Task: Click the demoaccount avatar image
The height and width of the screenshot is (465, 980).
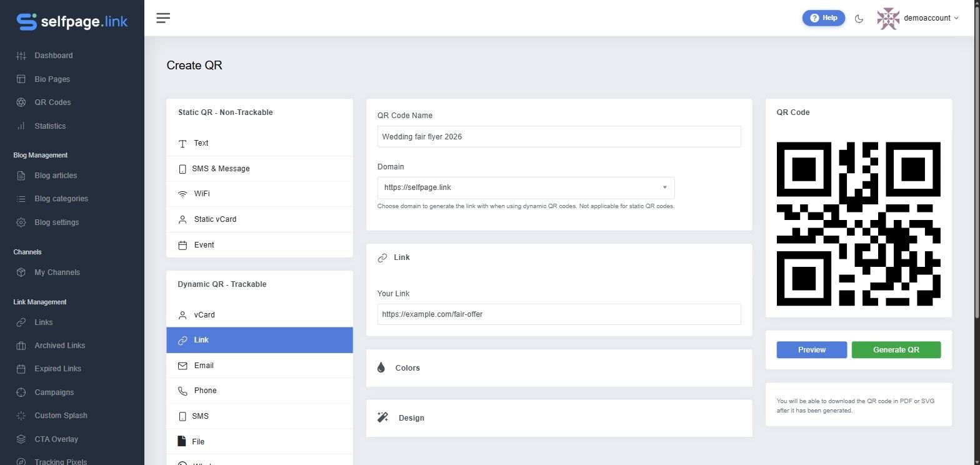Action: (x=888, y=19)
